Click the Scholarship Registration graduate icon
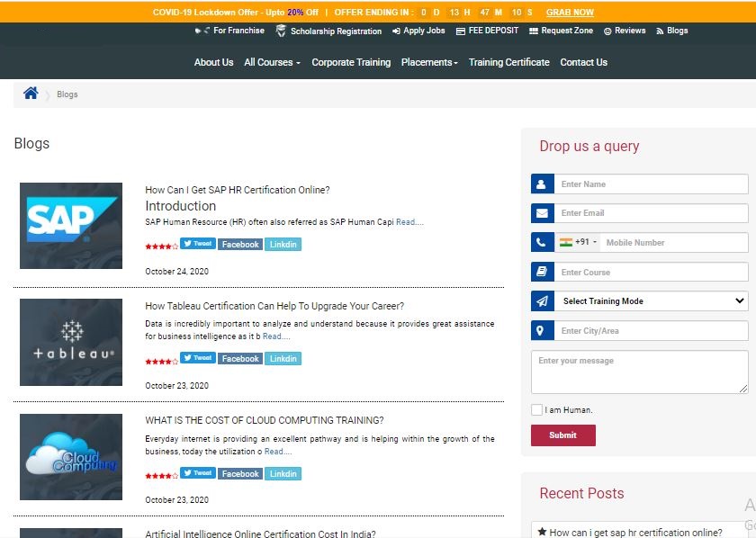Screen dimensions: 756x538 tap(281, 31)
